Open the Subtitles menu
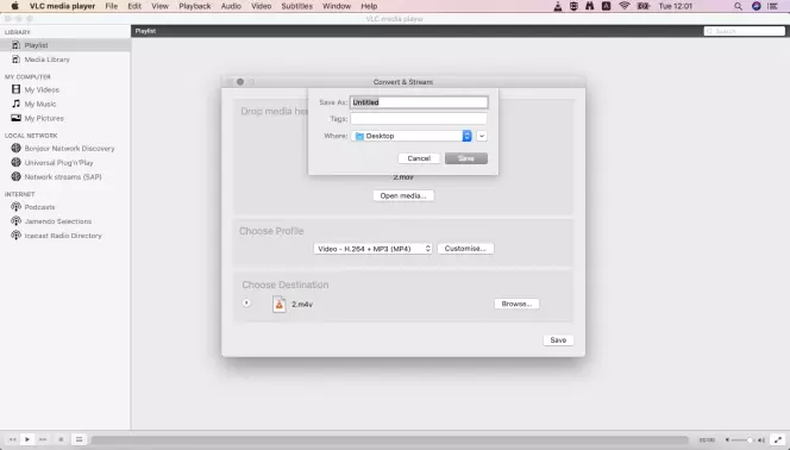Image resolution: width=790 pixels, height=450 pixels. click(x=297, y=6)
